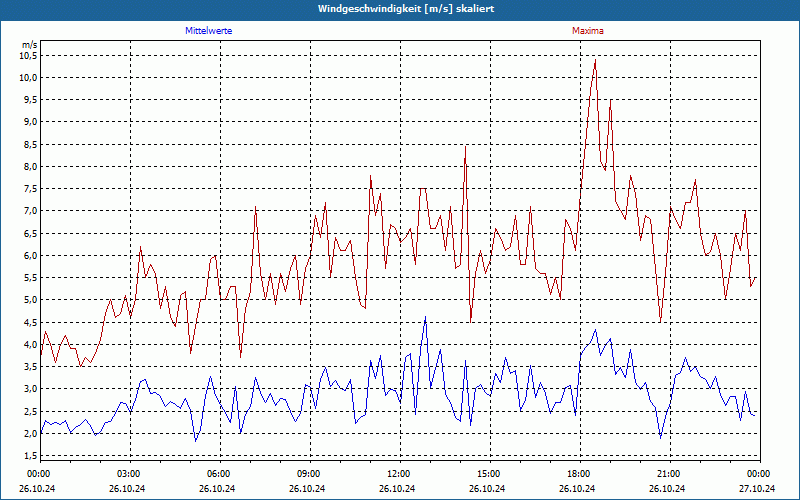Click the 12:00 time axis label

pos(397,474)
